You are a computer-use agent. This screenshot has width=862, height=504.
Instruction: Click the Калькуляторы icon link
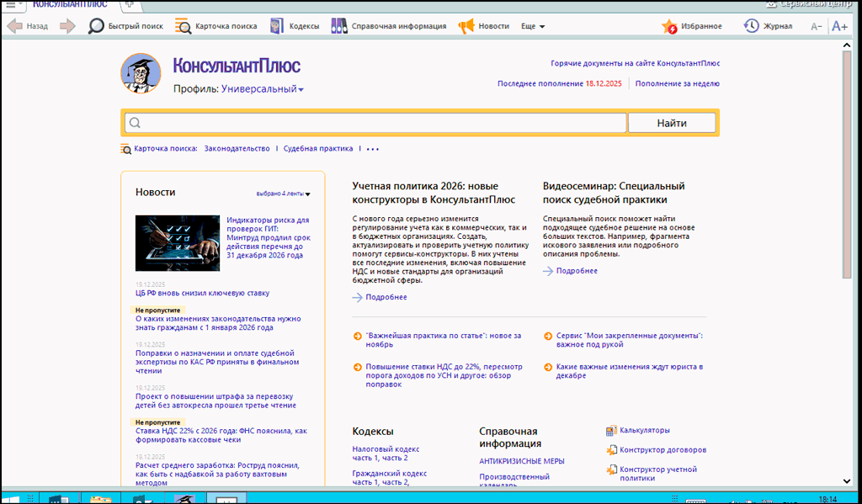(611, 430)
